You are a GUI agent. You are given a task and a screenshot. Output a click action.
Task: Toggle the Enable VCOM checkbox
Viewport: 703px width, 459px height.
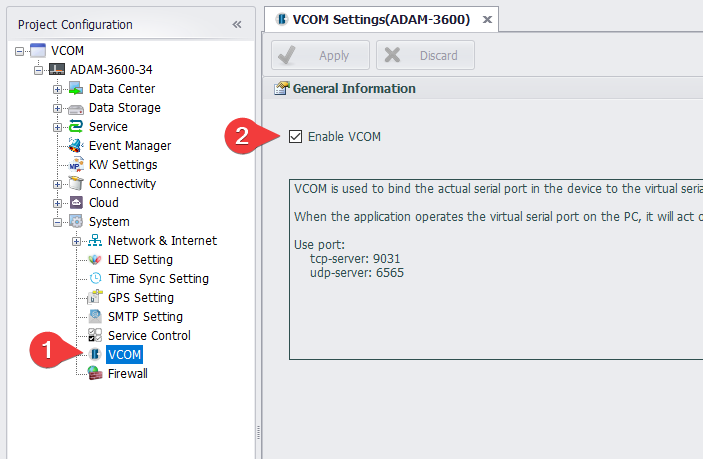point(295,137)
